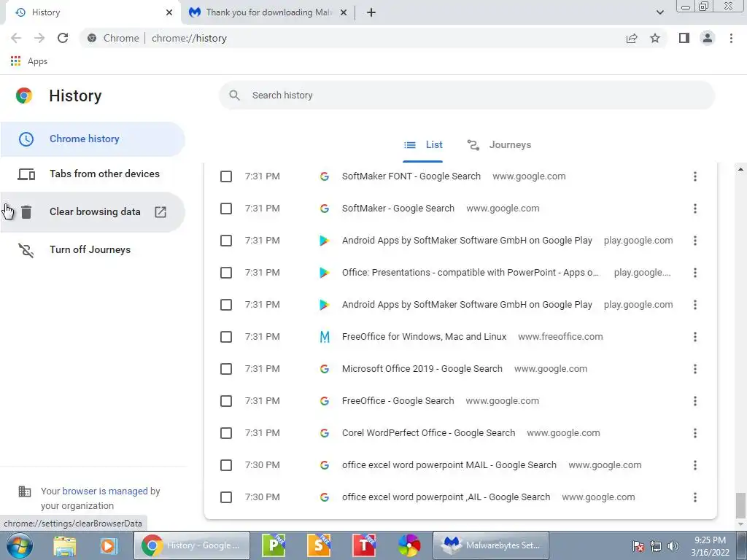Open actions menu for Corel WordPerfect Office entry
Image resolution: width=747 pixels, height=560 pixels.
click(x=695, y=433)
